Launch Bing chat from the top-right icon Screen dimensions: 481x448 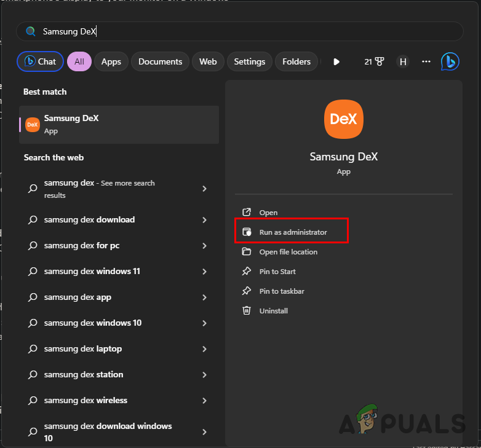[x=450, y=61]
